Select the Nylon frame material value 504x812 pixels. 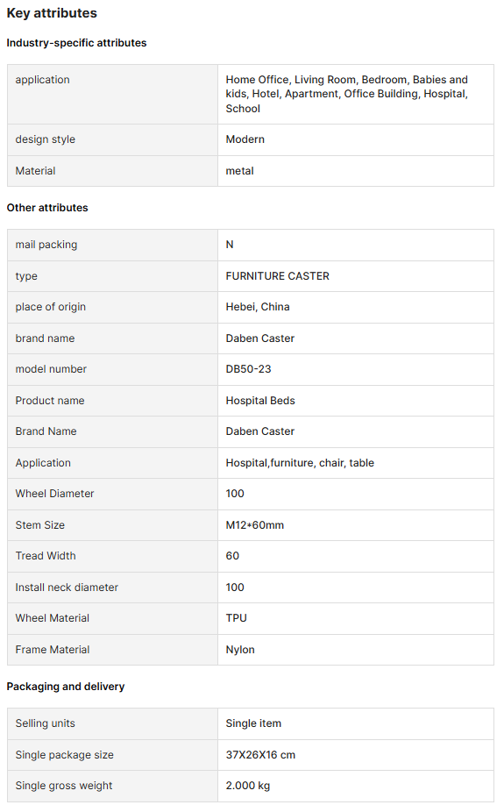[x=240, y=650]
